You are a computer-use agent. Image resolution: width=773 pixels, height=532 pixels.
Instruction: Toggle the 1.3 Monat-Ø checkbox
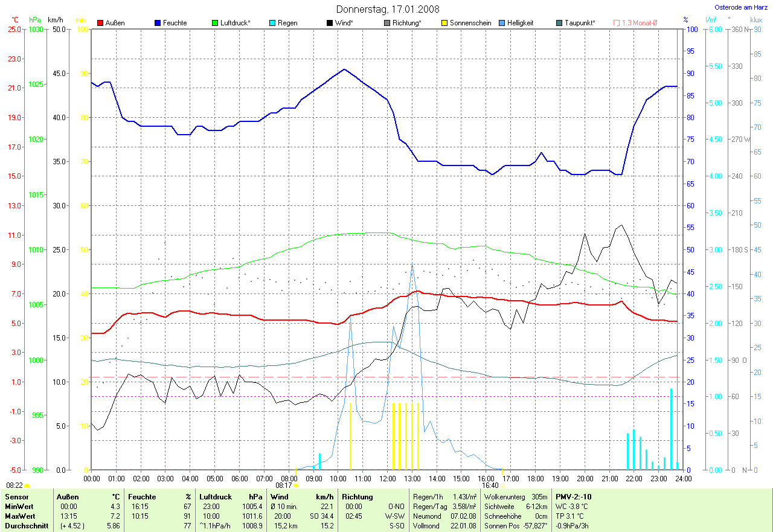pos(617,23)
